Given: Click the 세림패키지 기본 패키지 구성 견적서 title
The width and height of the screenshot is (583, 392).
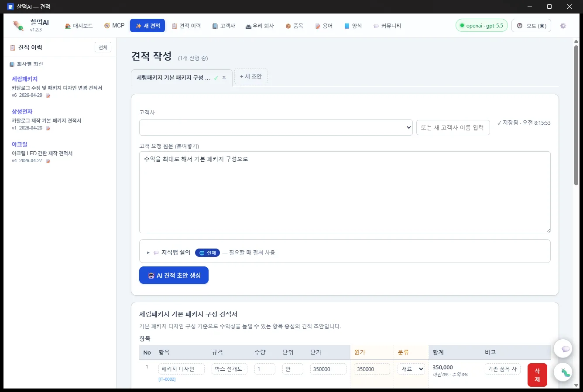Looking at the screenshot, I should [x=189, y=314].
